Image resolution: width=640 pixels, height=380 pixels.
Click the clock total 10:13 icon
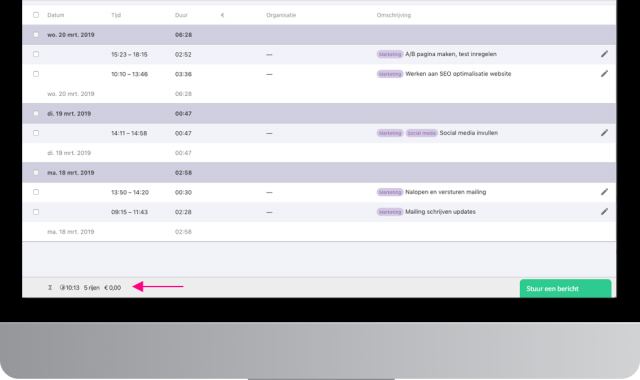pyautogui.click(x=62, y=287)
